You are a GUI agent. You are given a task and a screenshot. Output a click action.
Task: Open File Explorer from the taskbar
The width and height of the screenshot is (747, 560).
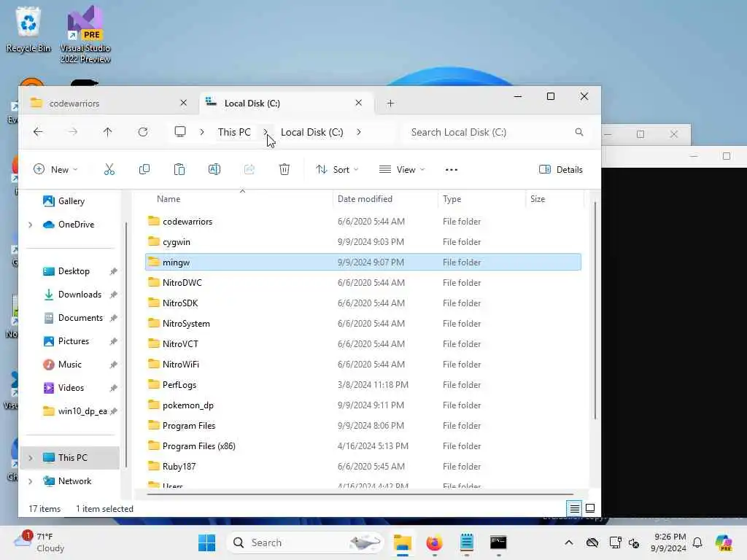click(x=403, y=542)
